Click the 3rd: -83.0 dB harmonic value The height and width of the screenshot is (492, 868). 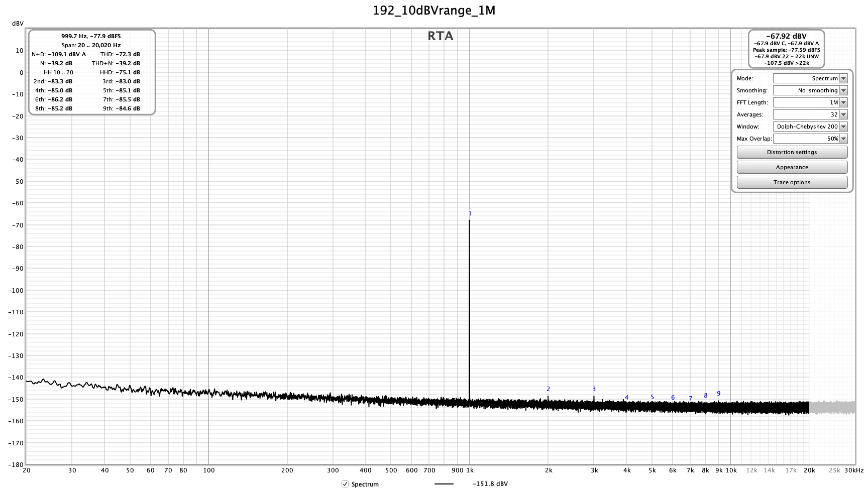121,81
